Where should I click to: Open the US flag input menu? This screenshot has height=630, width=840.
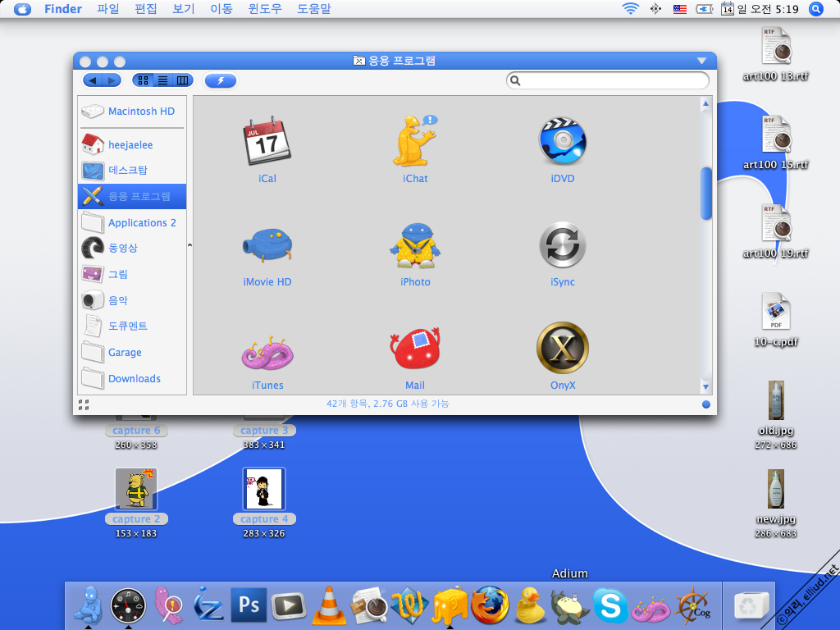(x=680, y=9)
